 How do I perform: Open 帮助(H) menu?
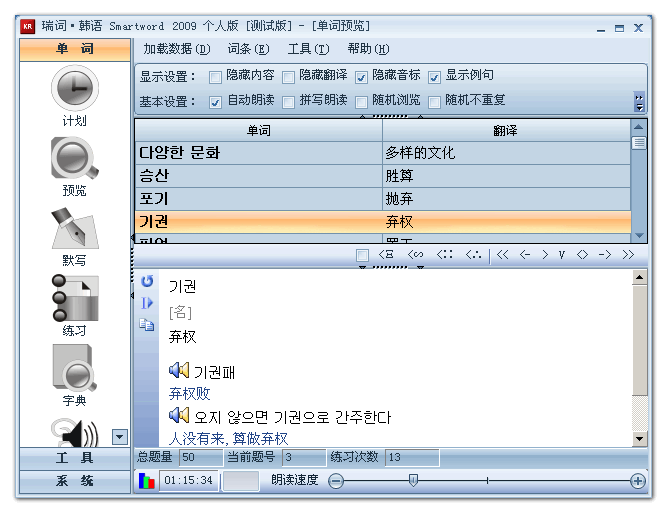(x=368, y=49)
